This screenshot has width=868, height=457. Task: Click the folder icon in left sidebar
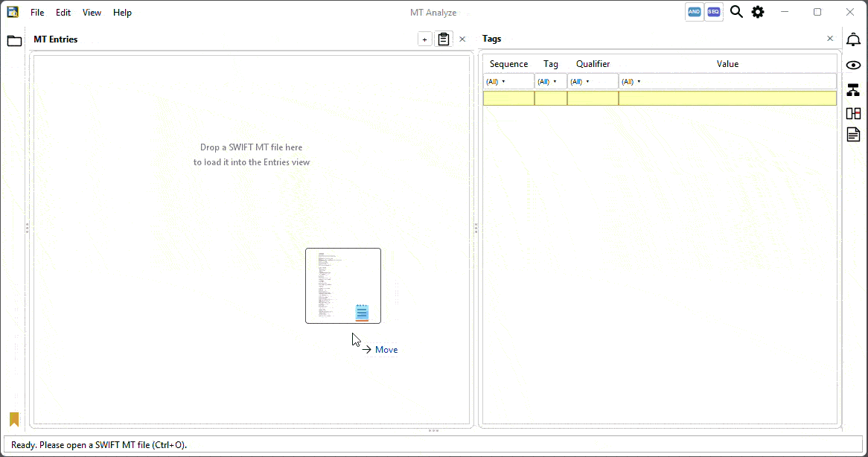(x=14, y=40)
